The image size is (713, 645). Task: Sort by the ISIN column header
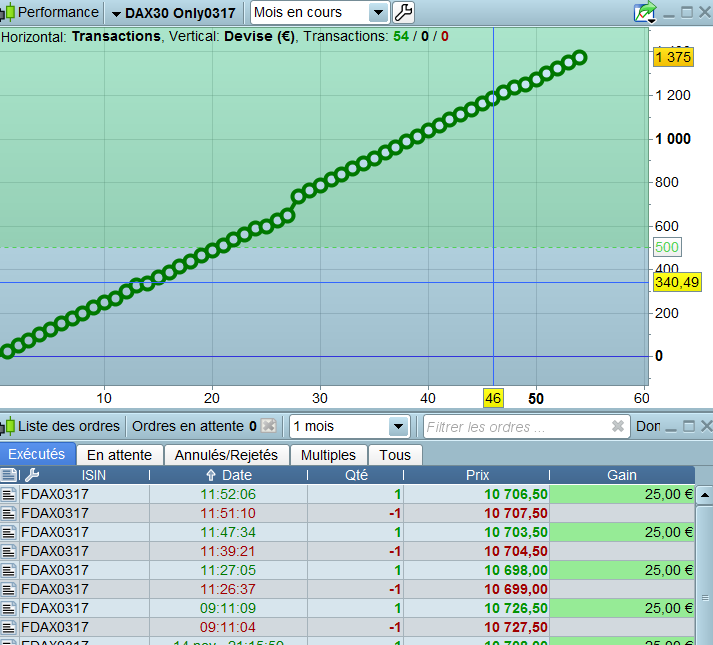94,475
